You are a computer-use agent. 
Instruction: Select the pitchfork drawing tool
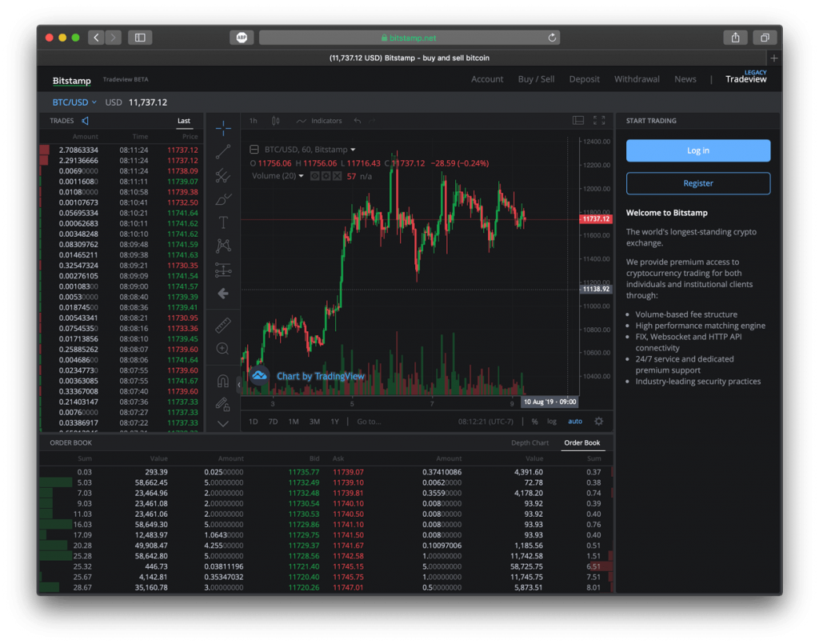(x=223, y=175)
